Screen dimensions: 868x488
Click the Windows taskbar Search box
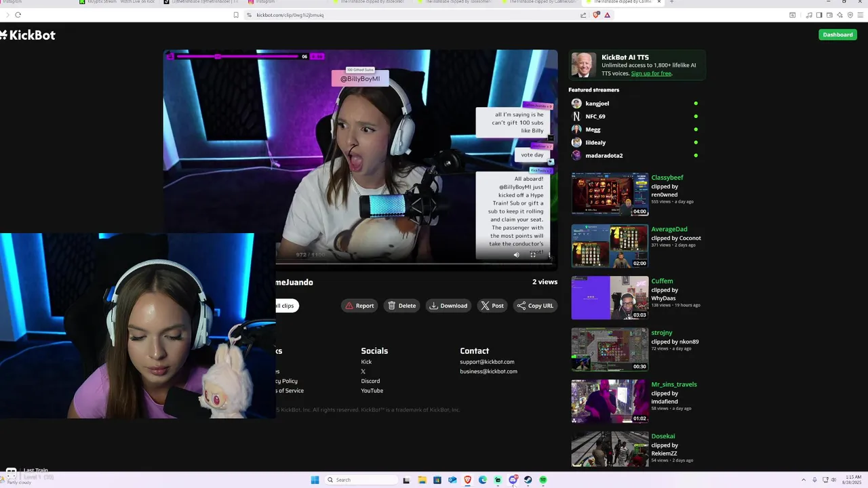tap(360, 480)
